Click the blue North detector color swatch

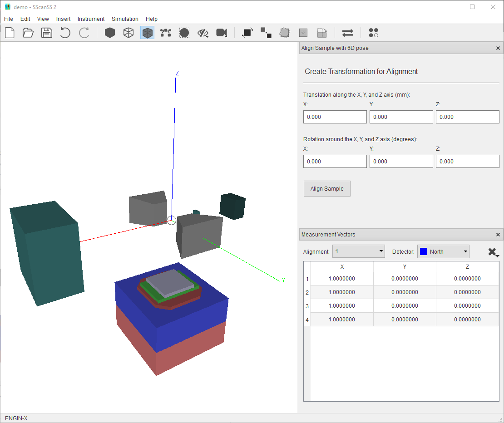click(424, 251)
